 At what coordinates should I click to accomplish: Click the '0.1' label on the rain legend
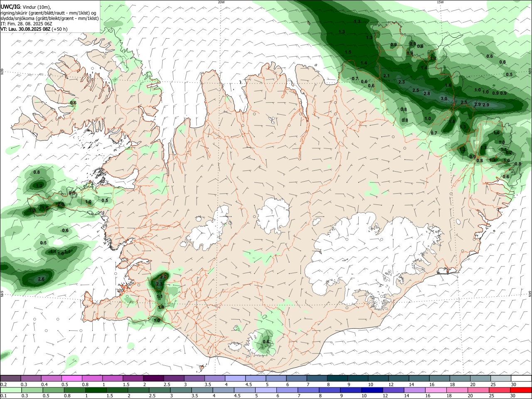tap(3, 397)
